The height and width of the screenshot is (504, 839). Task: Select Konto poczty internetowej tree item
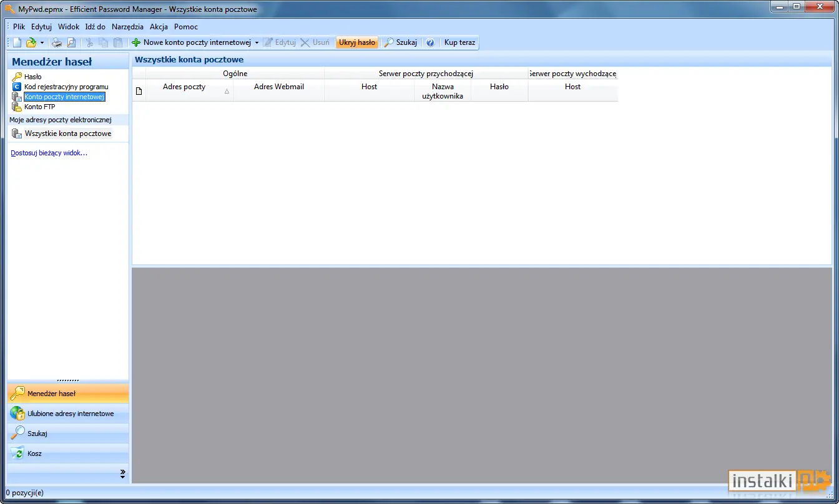tap(64, 97)
